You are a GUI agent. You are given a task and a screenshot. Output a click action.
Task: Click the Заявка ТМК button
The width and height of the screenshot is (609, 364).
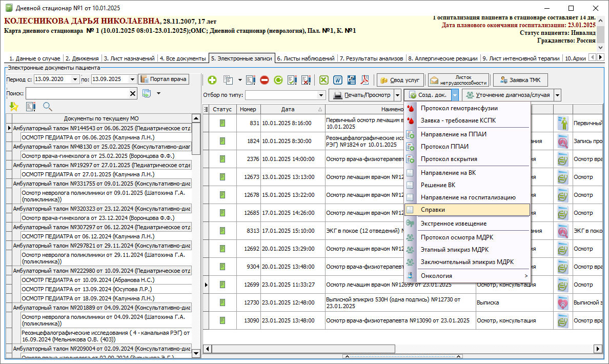point(520,80)
